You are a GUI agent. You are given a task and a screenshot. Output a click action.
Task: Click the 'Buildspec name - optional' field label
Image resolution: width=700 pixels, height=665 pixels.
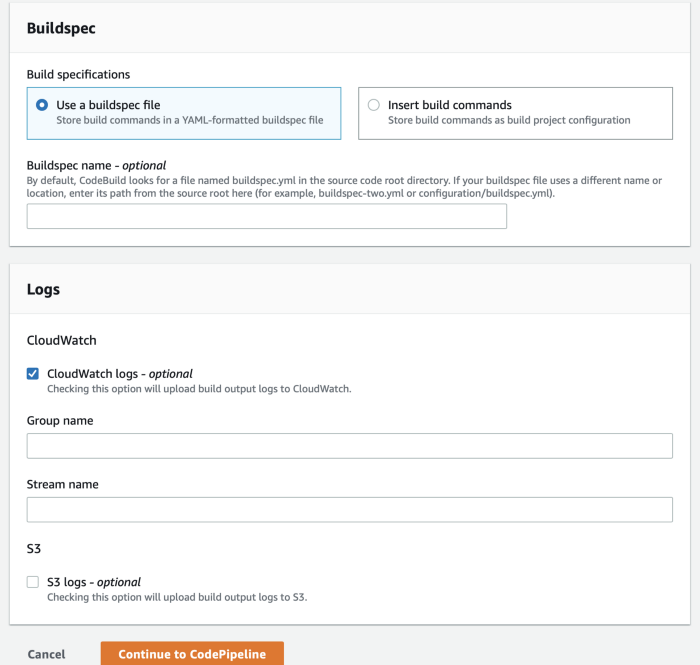tap(96, 166)
